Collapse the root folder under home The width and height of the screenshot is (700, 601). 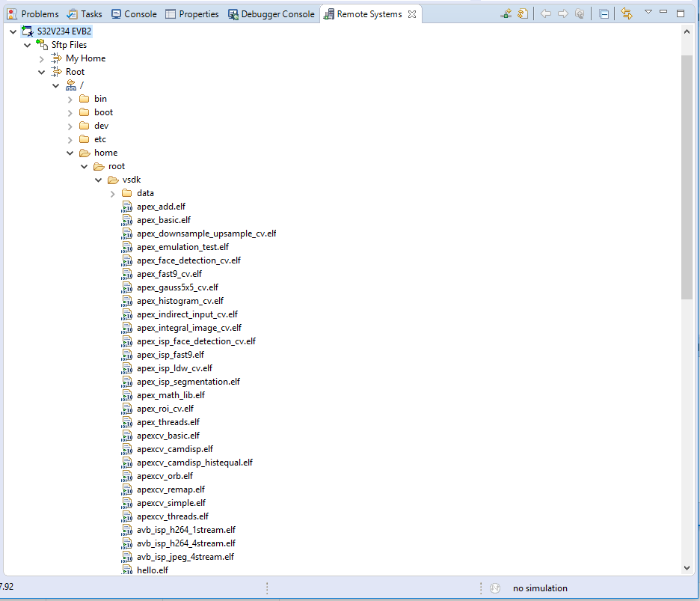pos(85,166)
